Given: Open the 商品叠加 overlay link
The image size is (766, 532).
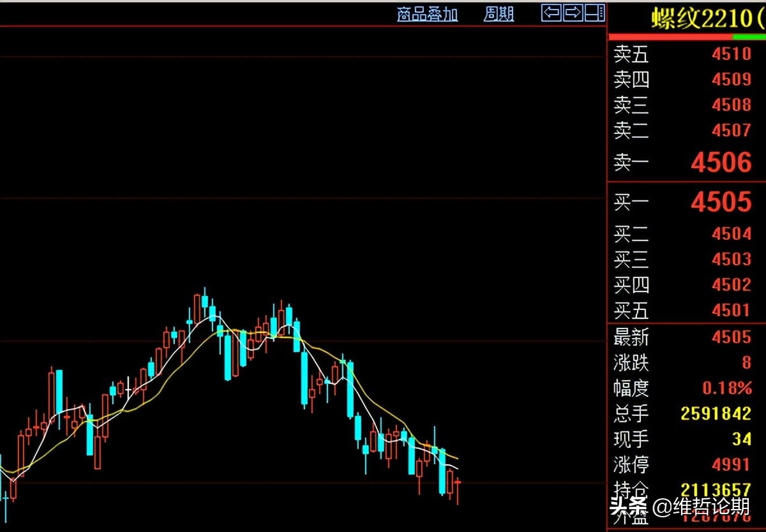Looking at the screenshot, I should pyautogui.click(x=428, y=14).
